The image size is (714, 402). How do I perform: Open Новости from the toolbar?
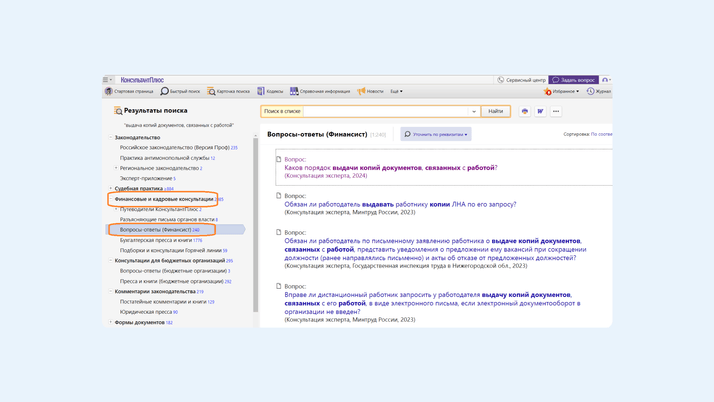pyautogui.click(x=370, y=91)
